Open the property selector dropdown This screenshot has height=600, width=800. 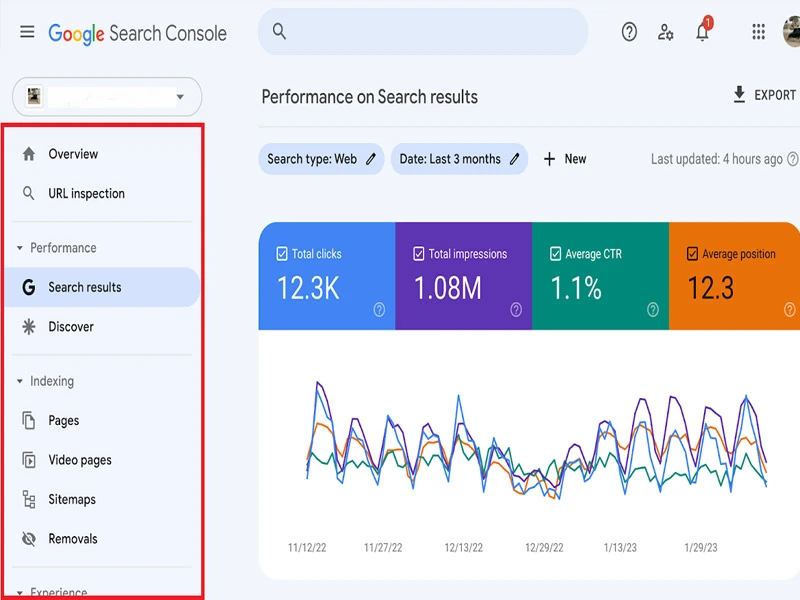point(107,96)
